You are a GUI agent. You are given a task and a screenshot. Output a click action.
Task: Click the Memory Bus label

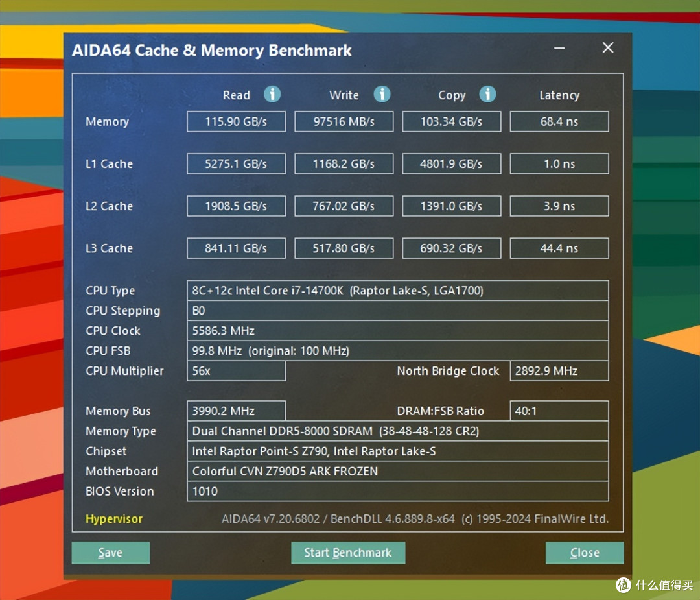119,411
